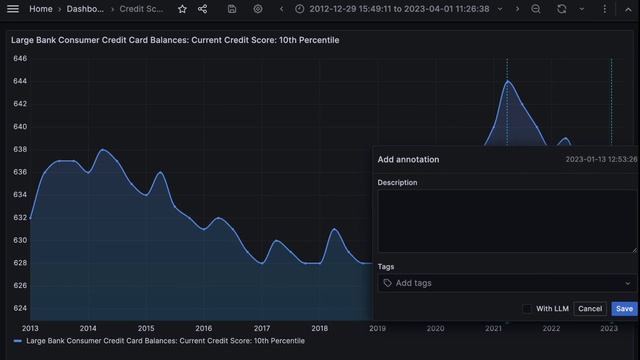
Task: Click the panel title text
Action: tap(175, 40)
